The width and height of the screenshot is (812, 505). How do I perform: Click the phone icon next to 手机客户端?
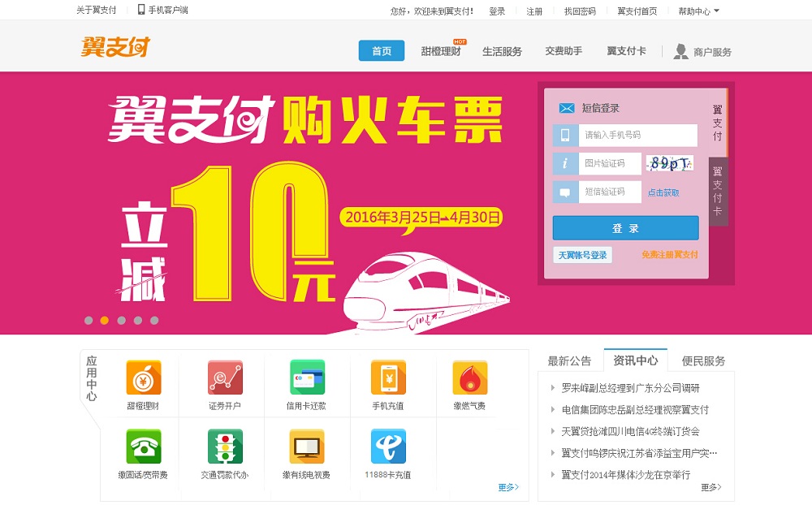140,9
